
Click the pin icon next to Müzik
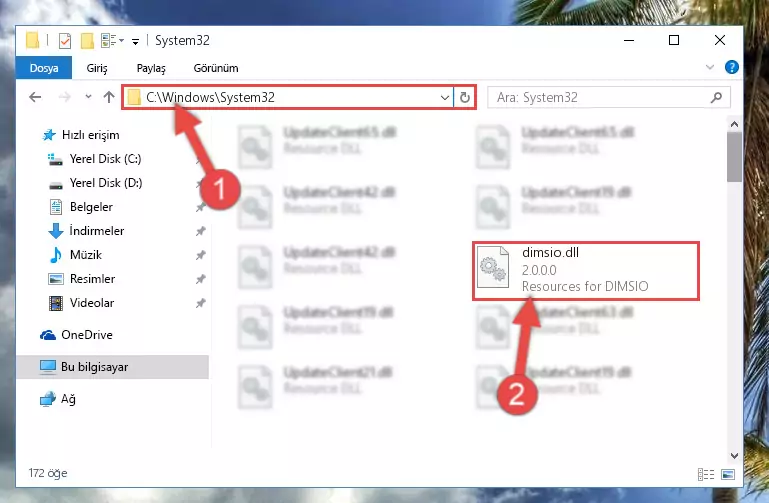[x=201, y=255]
